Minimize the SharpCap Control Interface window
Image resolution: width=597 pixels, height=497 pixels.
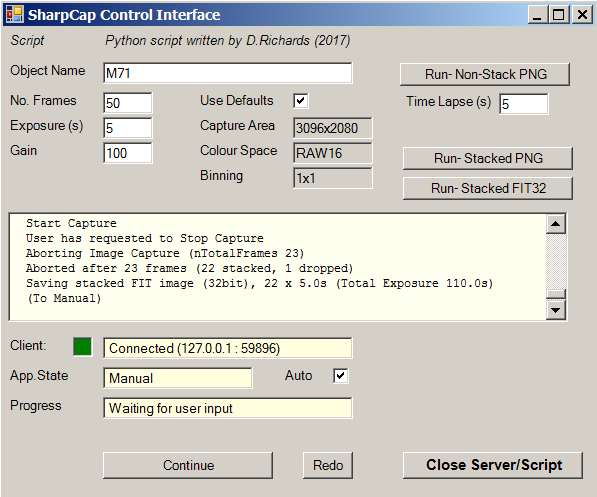click(537, 15)
